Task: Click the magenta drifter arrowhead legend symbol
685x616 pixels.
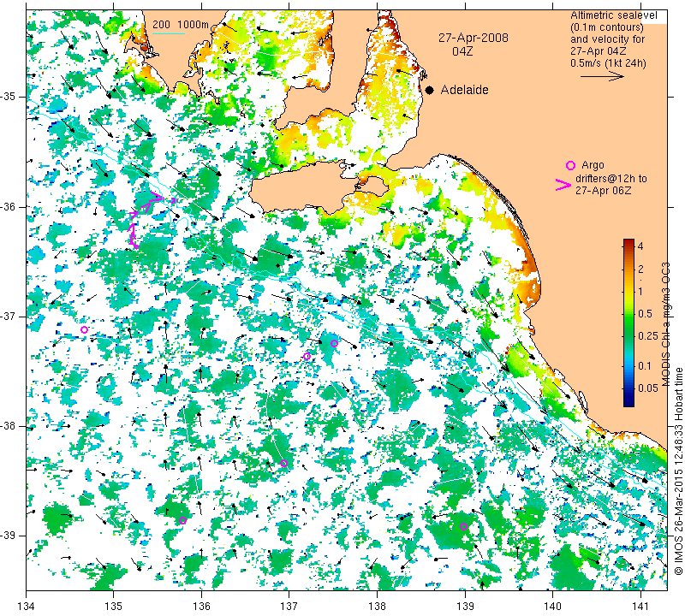Action: click(x=563, y=185)
